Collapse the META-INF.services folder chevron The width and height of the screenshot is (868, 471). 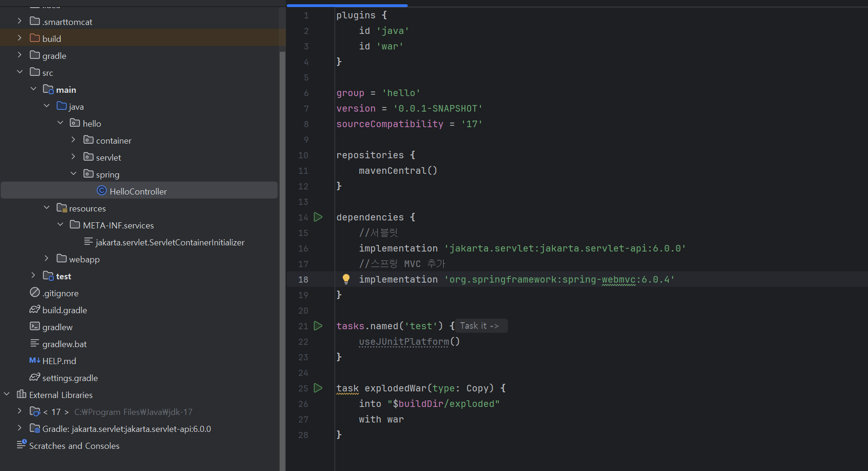tap(60, 225)
